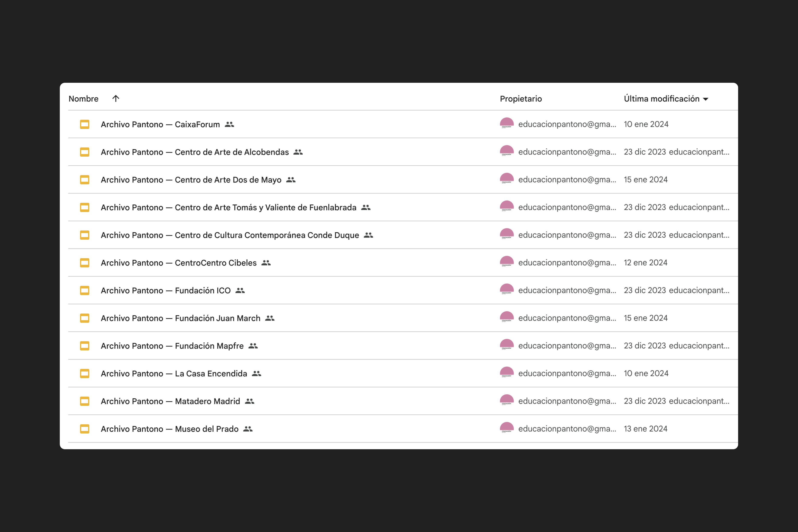Open the Última modificación dropdown arrow
Image resolution: width=798 pixels, height=532 pixels.
(706, 99)
